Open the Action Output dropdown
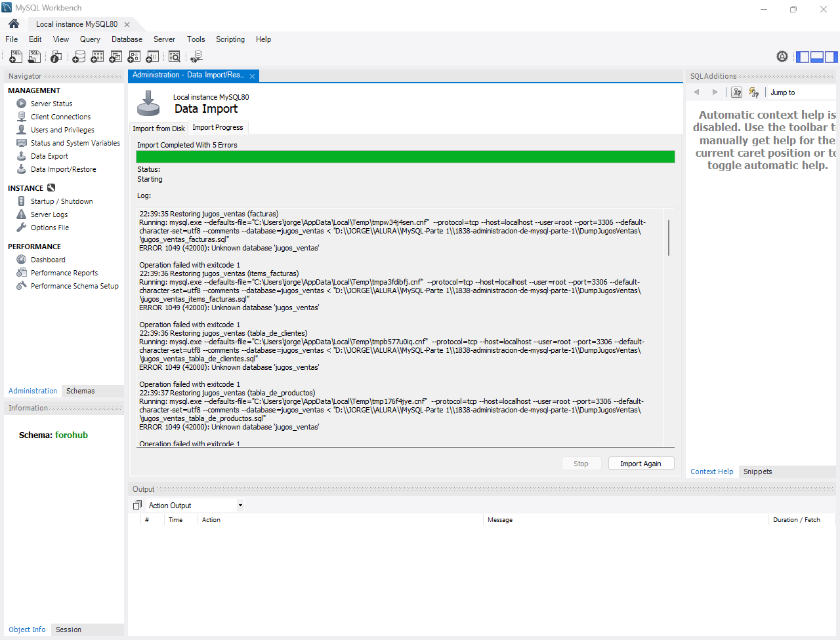Viewport: 840px width, 640px height. point(196,506)
